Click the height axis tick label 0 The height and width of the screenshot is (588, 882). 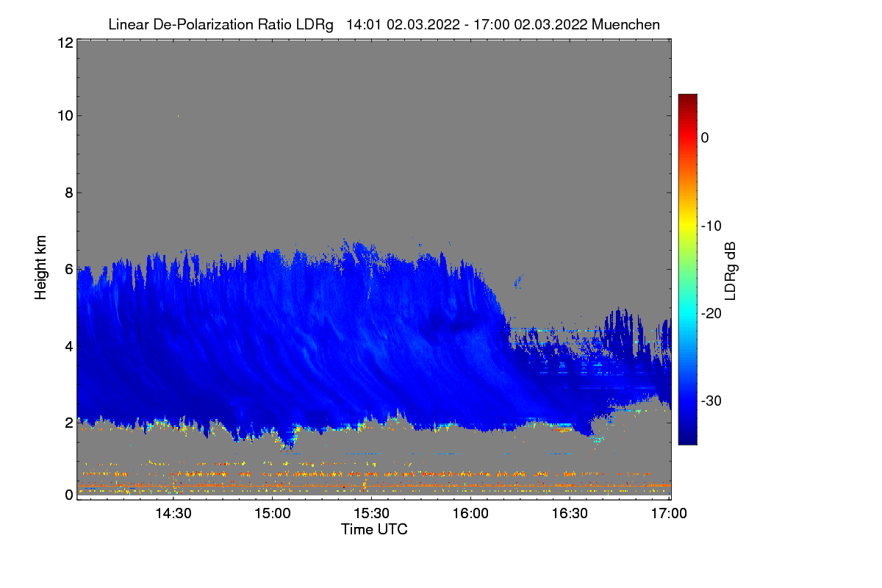tap(68, 495)
